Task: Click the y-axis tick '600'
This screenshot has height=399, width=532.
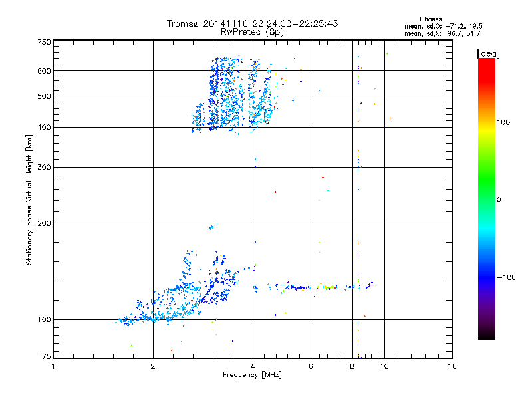Action: pyautogui.click(x=44, y=71)
